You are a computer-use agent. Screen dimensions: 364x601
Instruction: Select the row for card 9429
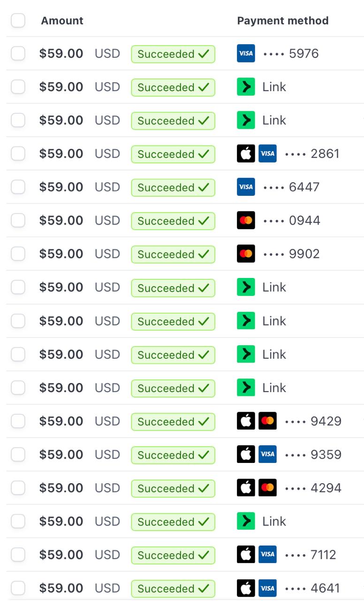pyautogui.click(x=18, y=421)
